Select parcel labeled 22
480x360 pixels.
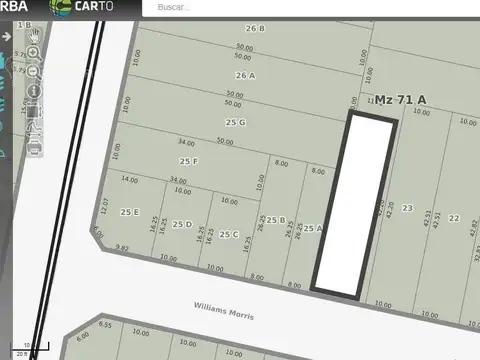[454, 218]
